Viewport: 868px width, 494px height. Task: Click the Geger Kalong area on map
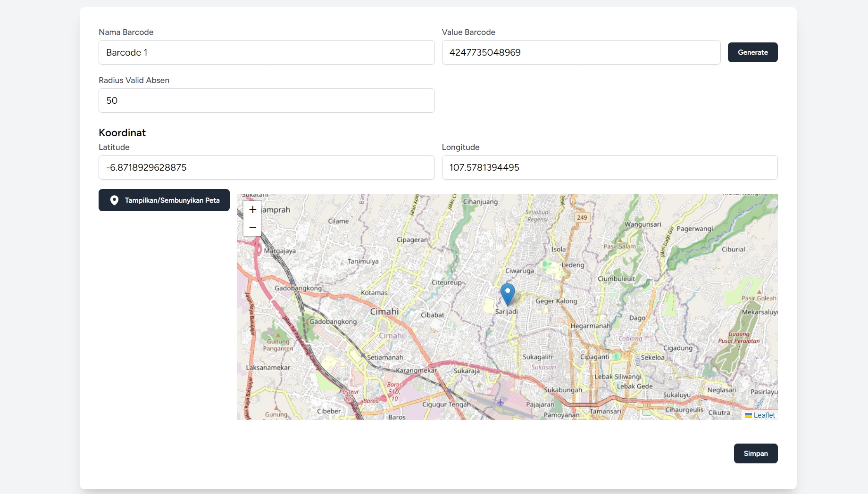[556, 301]
